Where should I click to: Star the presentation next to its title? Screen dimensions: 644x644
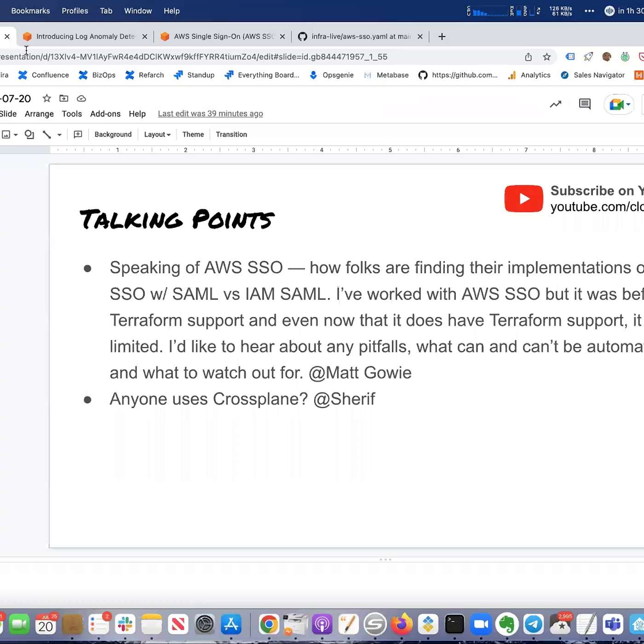point(46,98)
